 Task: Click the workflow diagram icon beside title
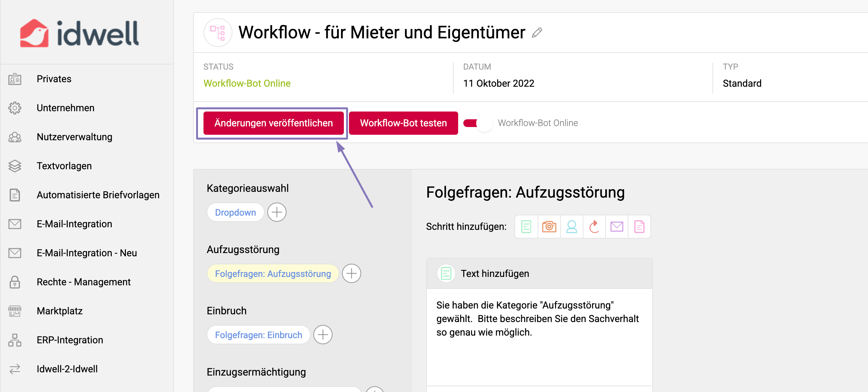click(218, 32)
